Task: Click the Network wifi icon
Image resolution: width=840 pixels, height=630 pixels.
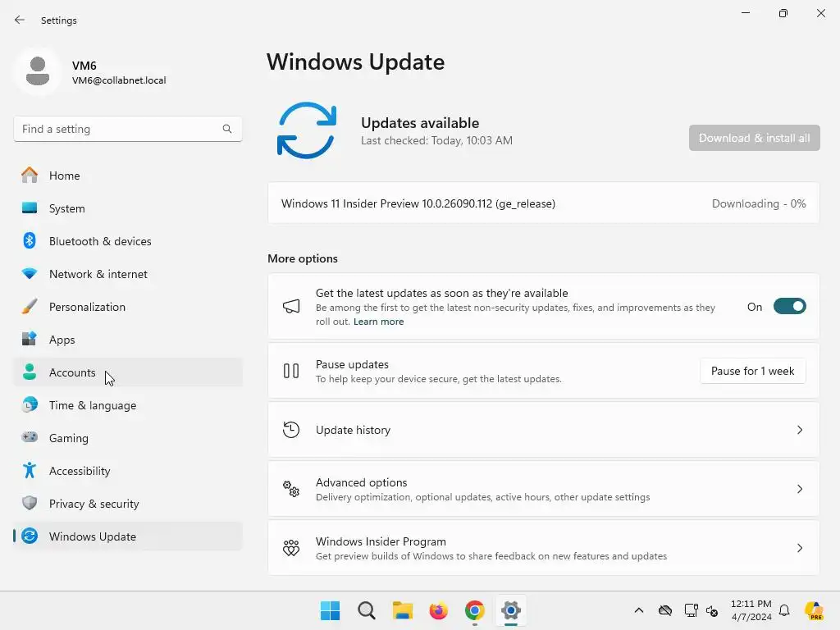Action: pyautogui.click(x=30, y=273)
